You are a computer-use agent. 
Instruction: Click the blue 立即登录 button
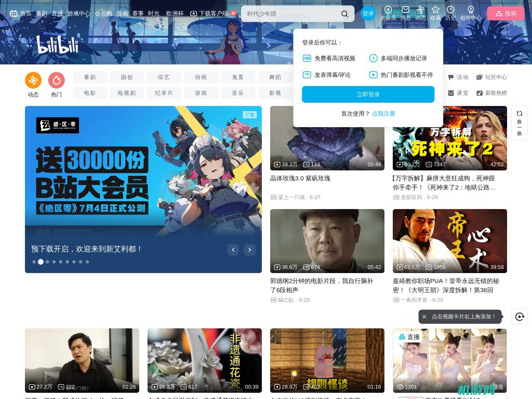[x=368, y=94]
